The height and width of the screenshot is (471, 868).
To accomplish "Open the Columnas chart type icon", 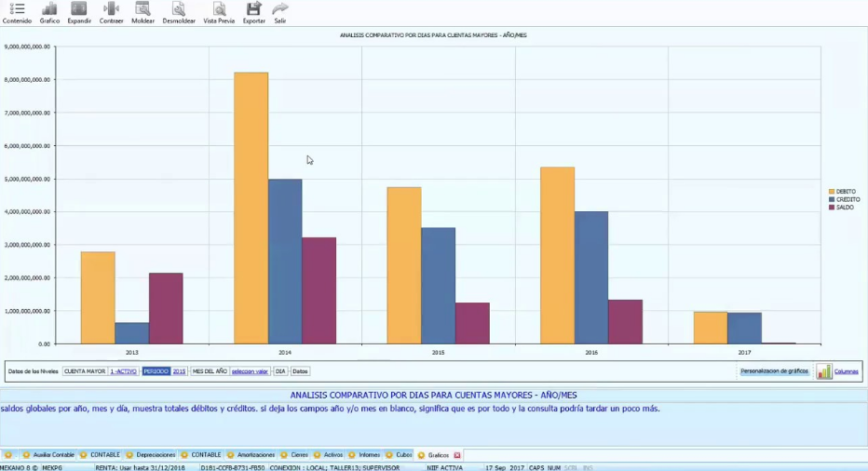I will coord(824,371).
